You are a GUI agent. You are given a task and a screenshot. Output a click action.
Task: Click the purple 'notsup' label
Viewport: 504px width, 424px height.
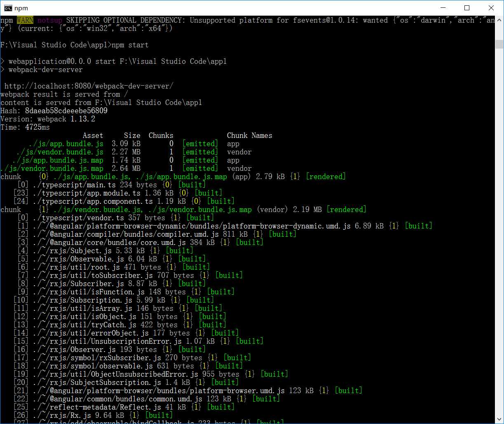tap(49, 20)
